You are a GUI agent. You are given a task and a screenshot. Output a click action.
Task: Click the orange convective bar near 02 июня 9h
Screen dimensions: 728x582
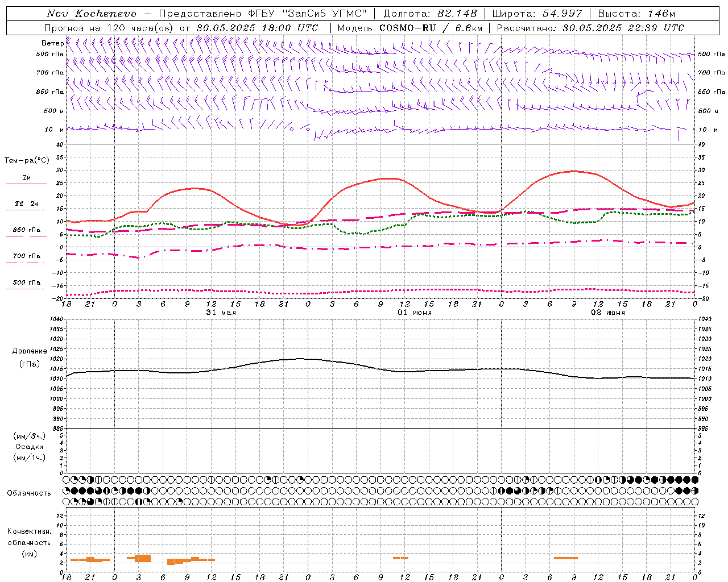pyautogui.click(x=566, y=558)
